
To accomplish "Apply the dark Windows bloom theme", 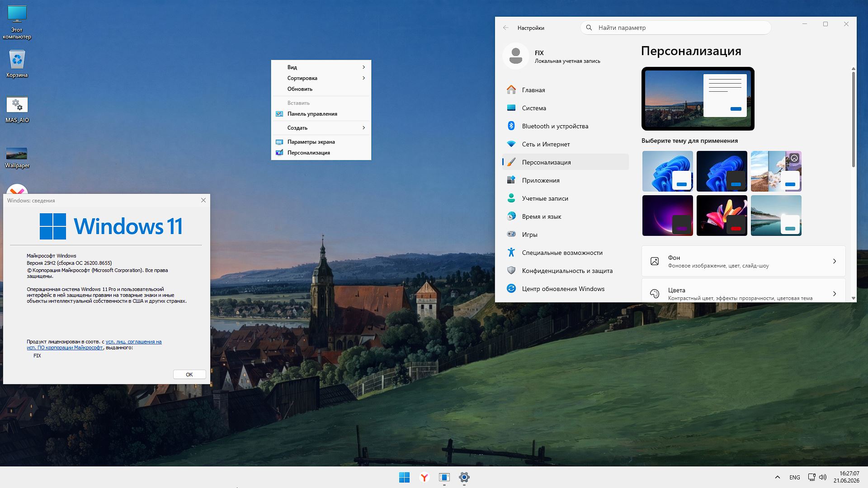I will [x=722, y=171].
